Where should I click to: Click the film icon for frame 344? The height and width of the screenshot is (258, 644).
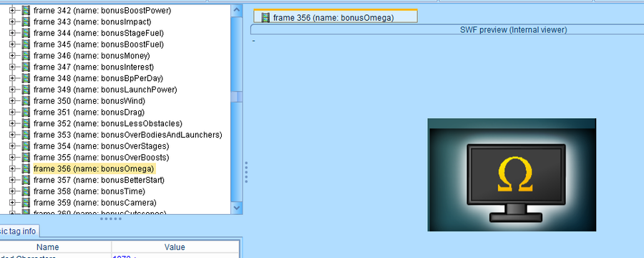(x=26, y=33)
